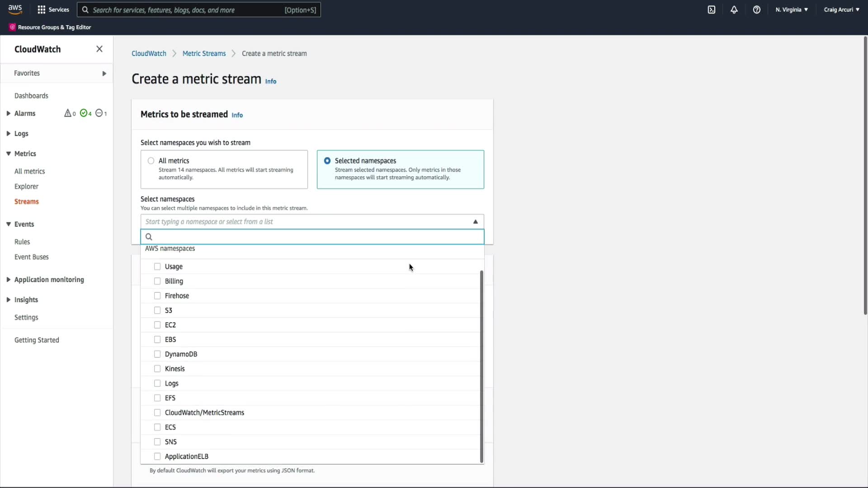
Task: Expand the Alarms section in sidebar
Action: pyautogui.click(x=9, y=113)
